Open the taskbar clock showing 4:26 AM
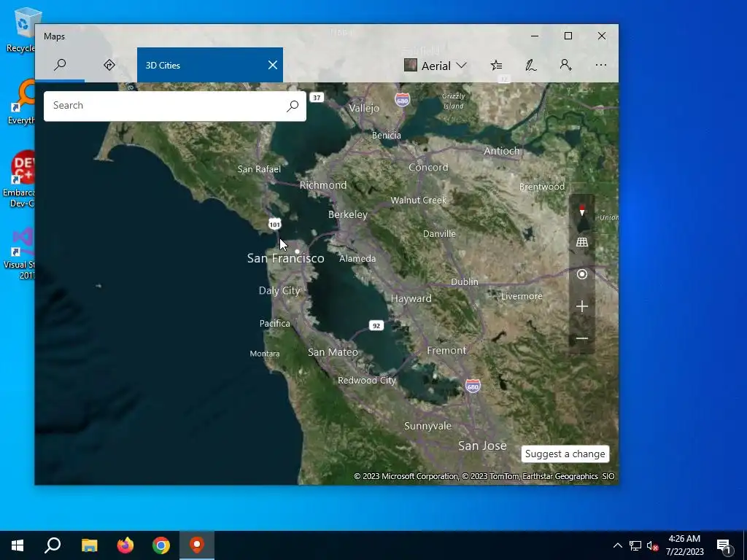The width and height of the screenshot is (747, 560). pos(684,545)
